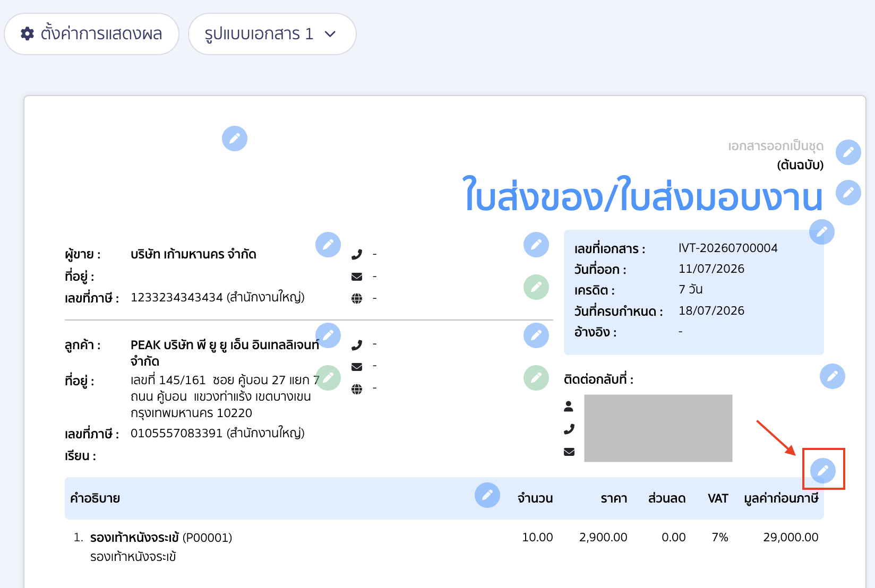875x588 pixels.
Task: Edit customer phone contact blue pencil icon
Action: pos(536,335)
